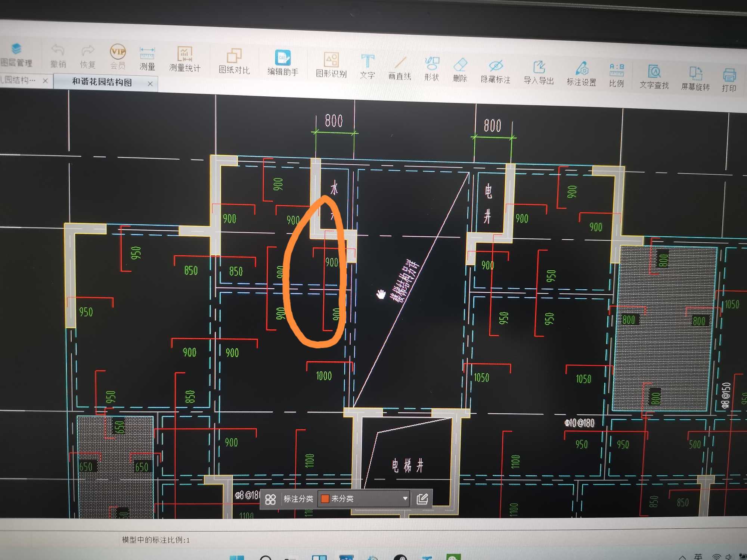Open the 导入导出 import/export tool
Screen dimensions: 747x560
(x=539, y=73)
